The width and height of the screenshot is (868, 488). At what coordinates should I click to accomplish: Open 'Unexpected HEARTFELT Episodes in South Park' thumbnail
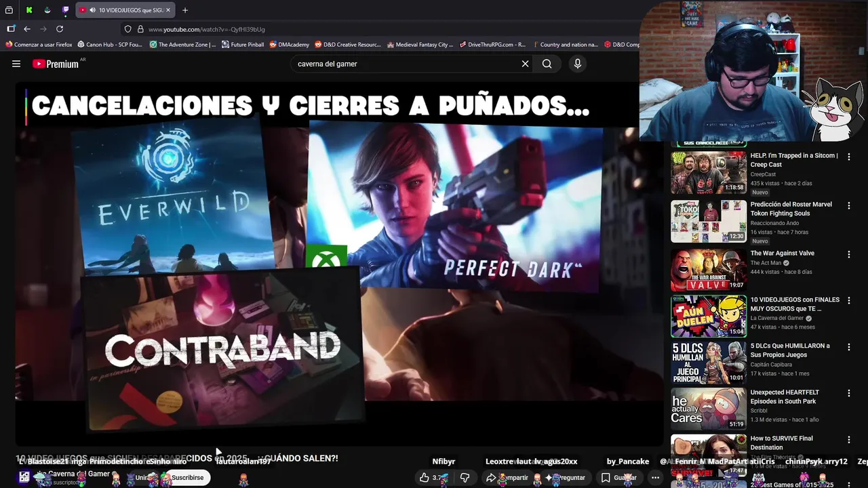pos(709,409)
